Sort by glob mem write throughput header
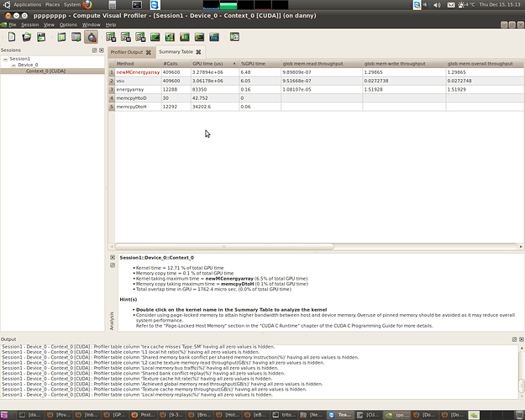 [404, 64]
